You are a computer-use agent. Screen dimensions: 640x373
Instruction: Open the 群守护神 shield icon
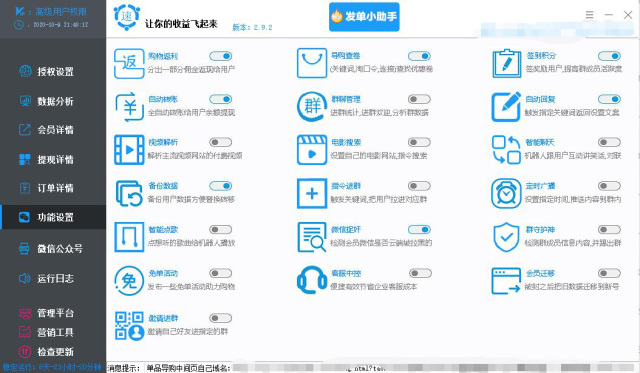507,237
